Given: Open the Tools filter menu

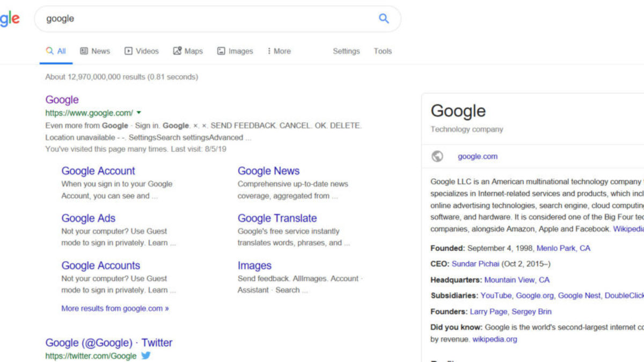Looking at the screenshot, I should click(x=383, y=51).
